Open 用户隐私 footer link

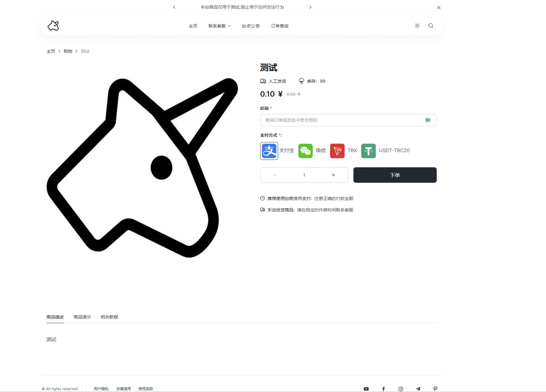click(x=101, y=389)
